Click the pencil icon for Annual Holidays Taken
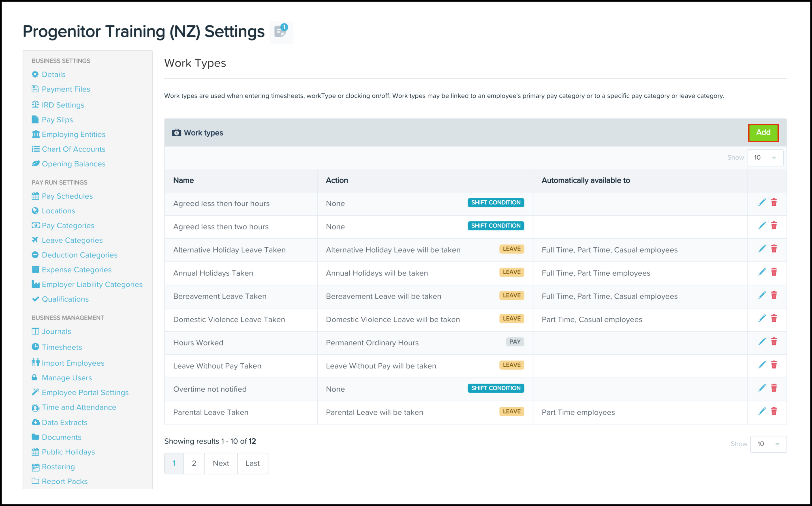The height and width of the screenshot is (506, 812). [762, 272]
